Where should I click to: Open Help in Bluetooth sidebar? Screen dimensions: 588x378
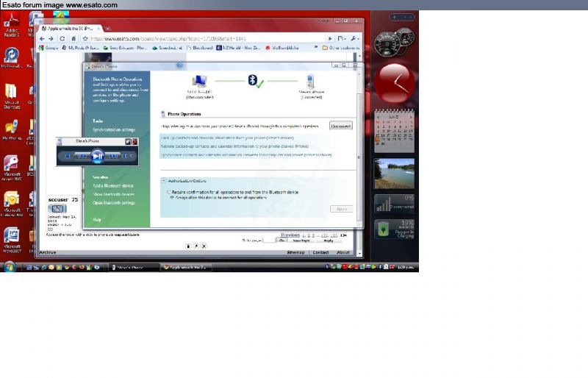97,220
